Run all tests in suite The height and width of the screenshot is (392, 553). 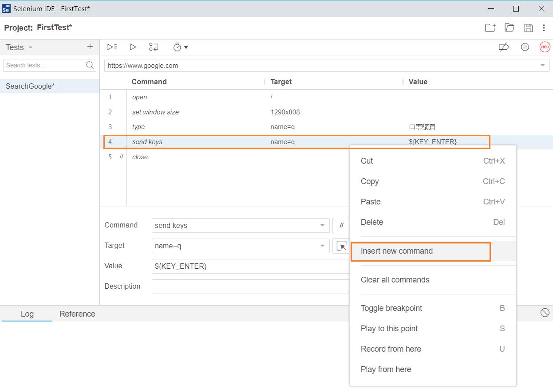click(x=112, y=47)
